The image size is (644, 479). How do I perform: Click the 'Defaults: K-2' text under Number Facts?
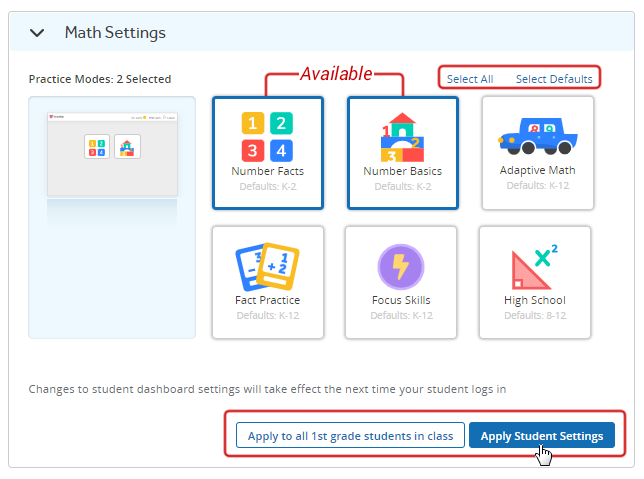(x=268, y=187)
